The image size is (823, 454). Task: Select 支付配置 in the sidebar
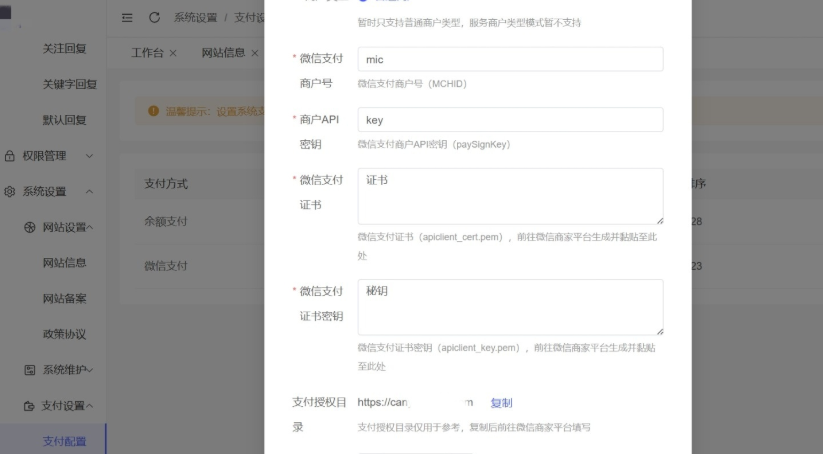click(x=64, y=441)
